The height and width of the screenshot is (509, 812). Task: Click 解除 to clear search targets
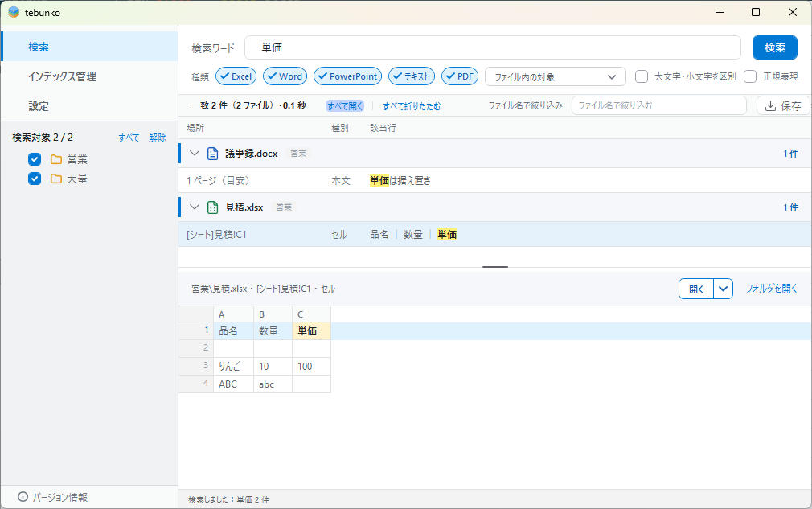point(158,138)
